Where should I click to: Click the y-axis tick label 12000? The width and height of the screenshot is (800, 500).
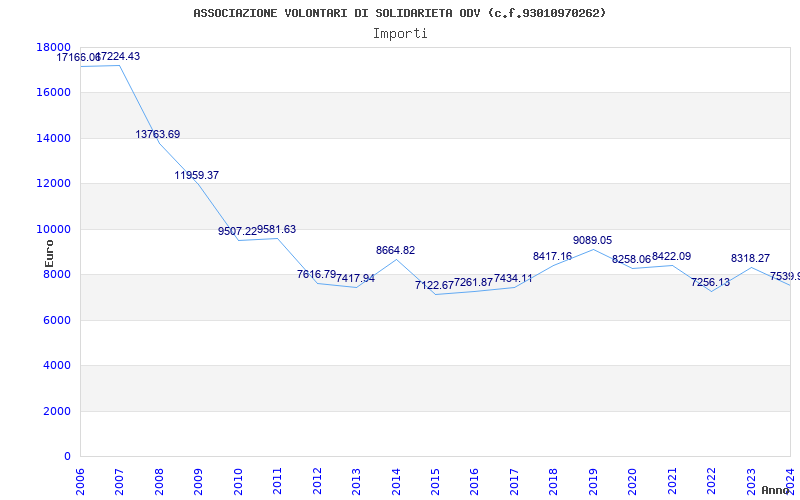click(x=54, y=184)
